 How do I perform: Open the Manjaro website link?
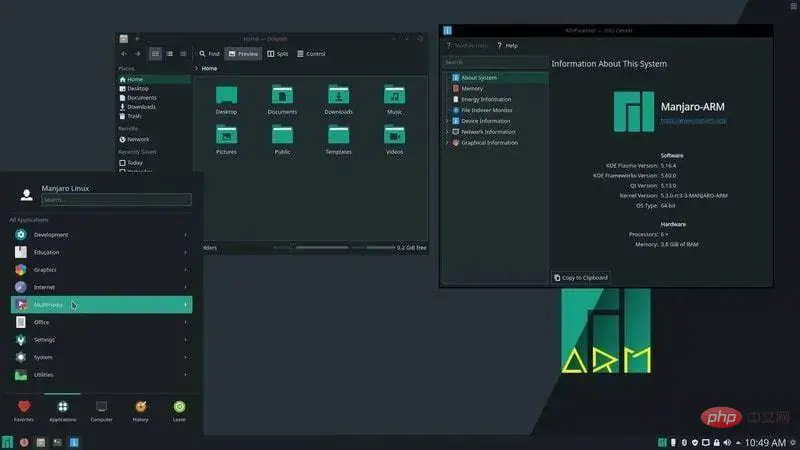[x=693, y=121]
